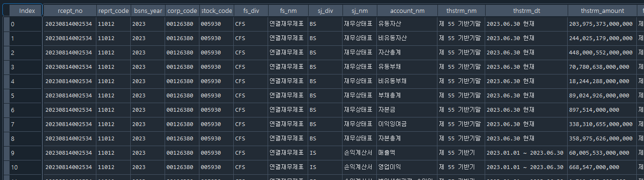Click amount cell 89,024,926,000,000
This screenshot has width=644, height=180.
pyautogui.click(x=602, y=95)
